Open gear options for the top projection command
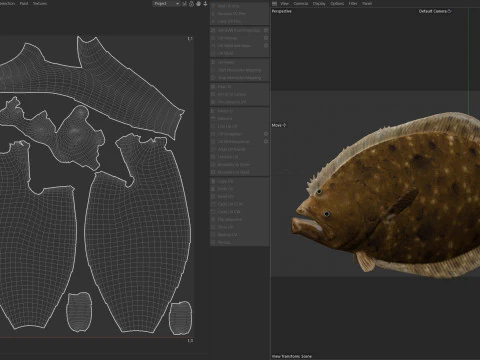This screenshot has height=360, width=480. [266, 30]
